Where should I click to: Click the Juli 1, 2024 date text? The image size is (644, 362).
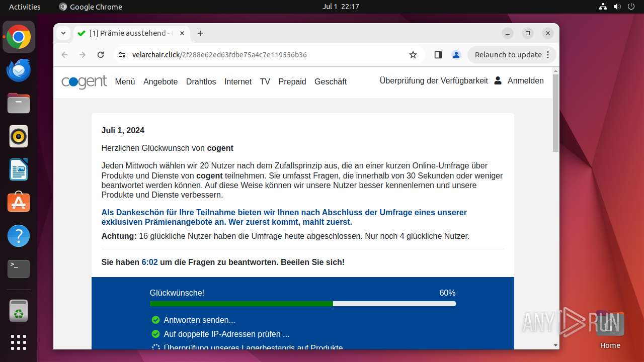click(123, 130)
